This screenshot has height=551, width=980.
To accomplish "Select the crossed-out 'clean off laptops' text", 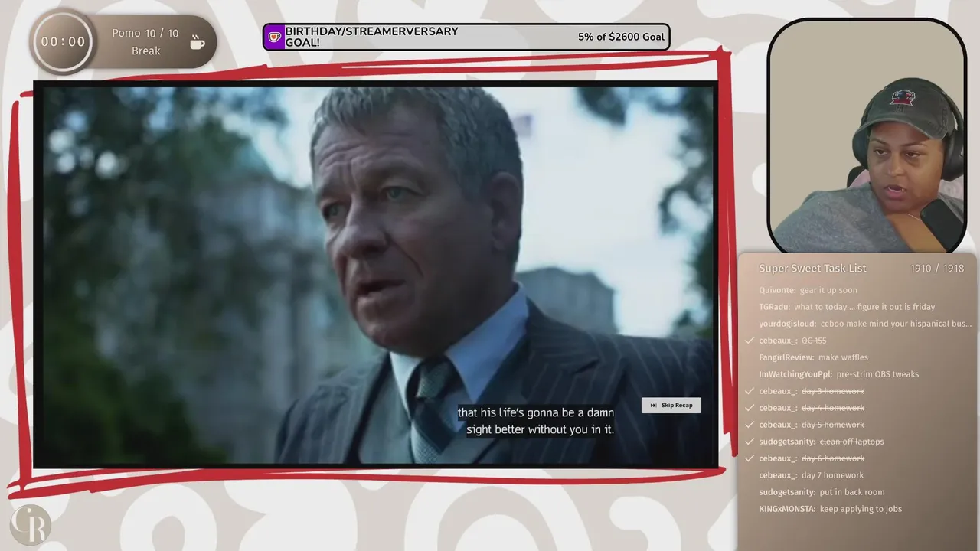I will coord(851,442).
